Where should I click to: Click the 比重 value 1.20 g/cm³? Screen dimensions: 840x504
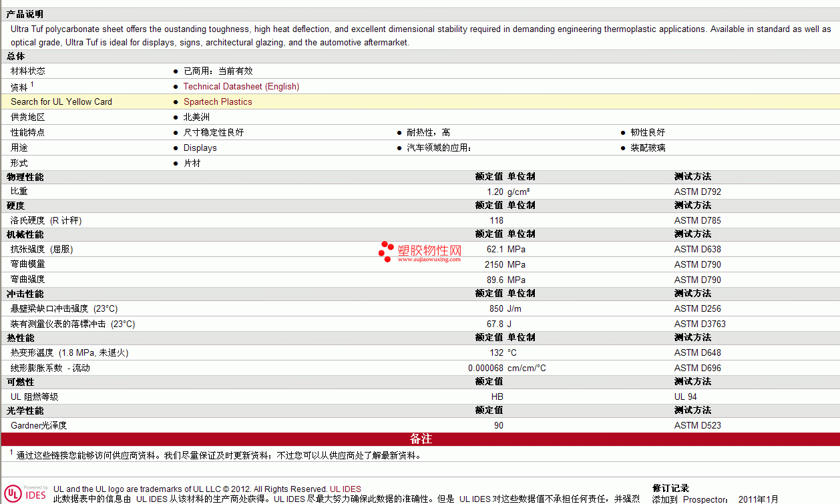(x=509, y=192)
